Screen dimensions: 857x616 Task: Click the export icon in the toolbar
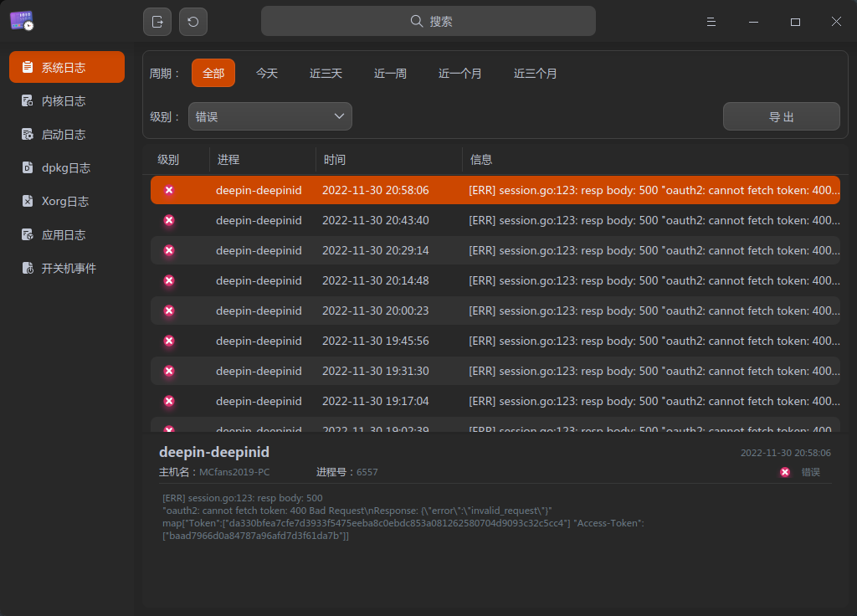tap(157, 21)
